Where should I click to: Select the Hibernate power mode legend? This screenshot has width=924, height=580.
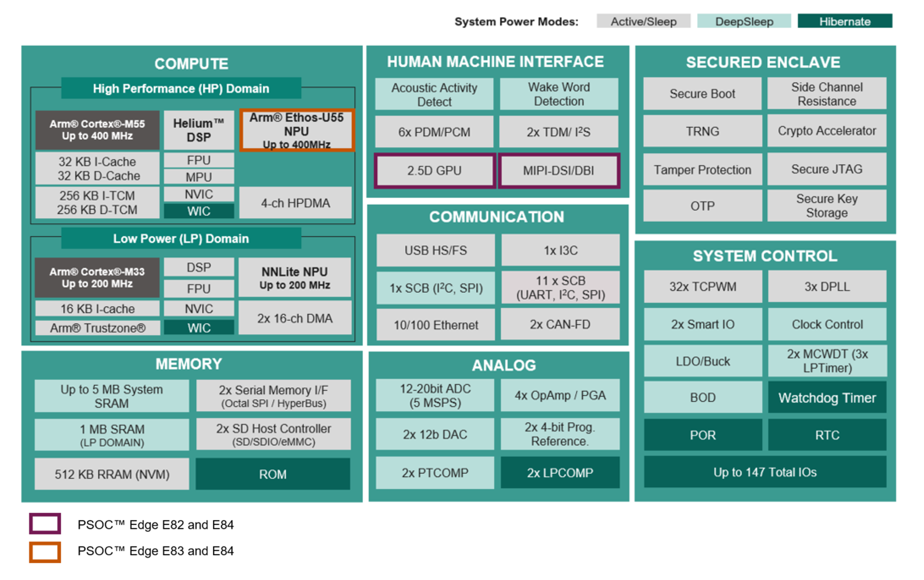pyautogui.click(x=844, y=21)
